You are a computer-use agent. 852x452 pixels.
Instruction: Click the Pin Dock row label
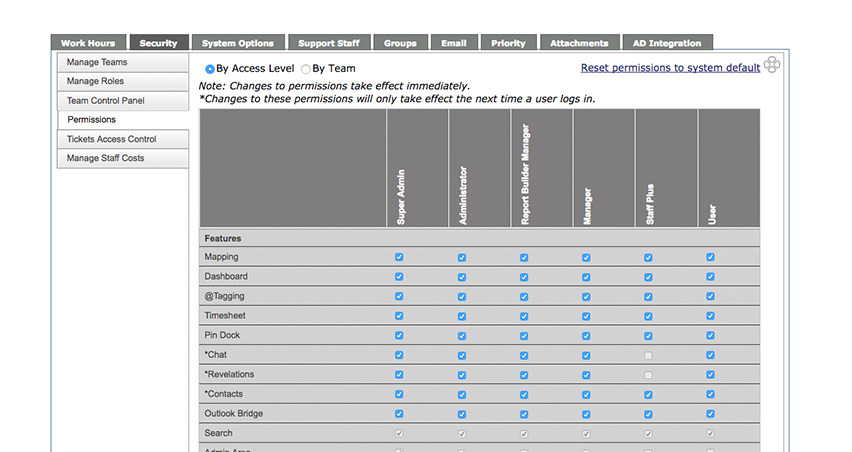222,335
